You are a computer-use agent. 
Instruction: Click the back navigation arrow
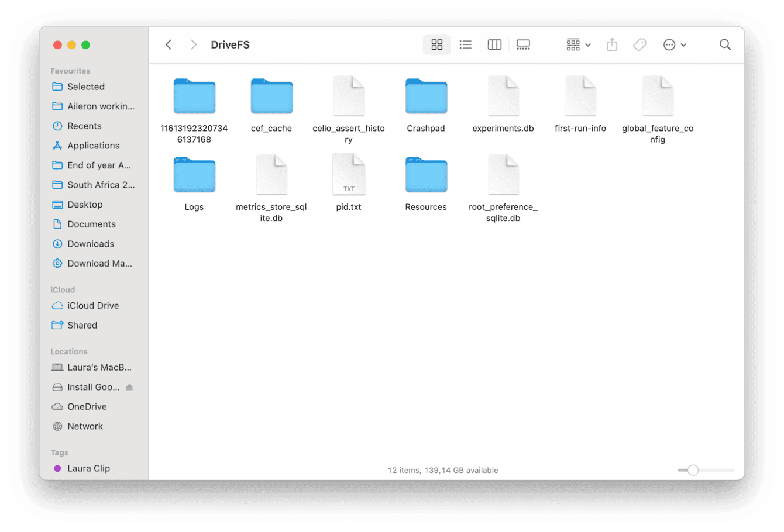coord(168,44)
